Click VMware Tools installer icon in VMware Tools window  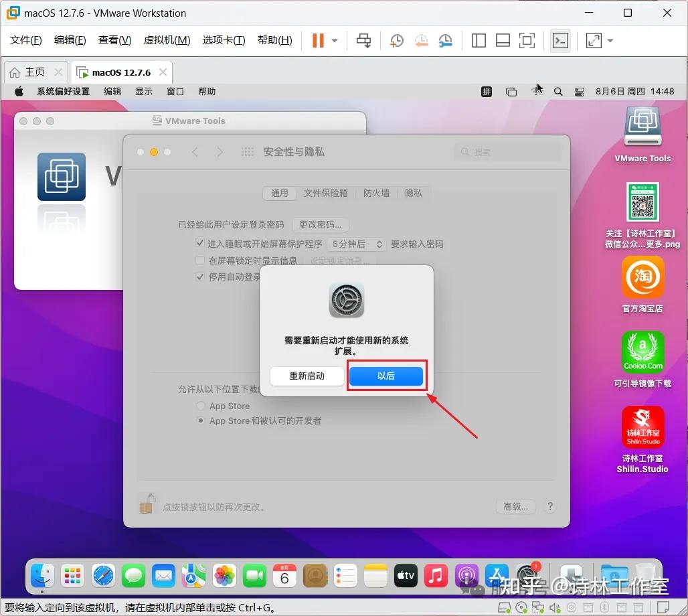pos(62,177)
